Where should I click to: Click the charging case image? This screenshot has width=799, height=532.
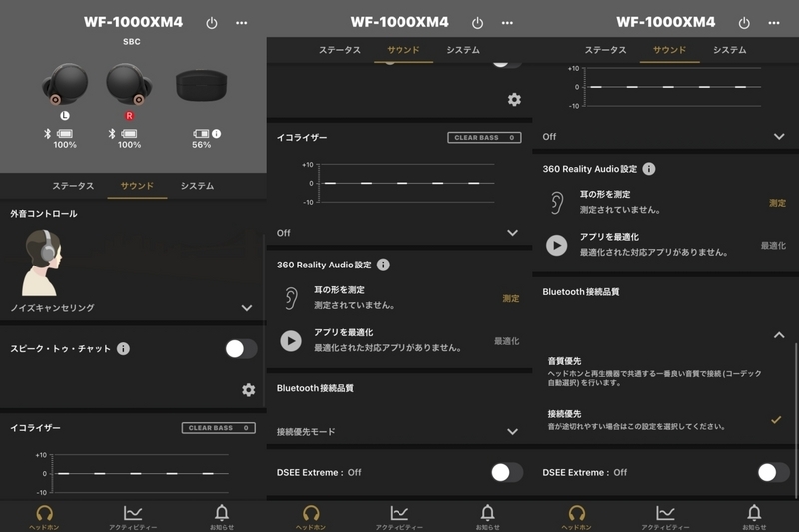point(202,85)
